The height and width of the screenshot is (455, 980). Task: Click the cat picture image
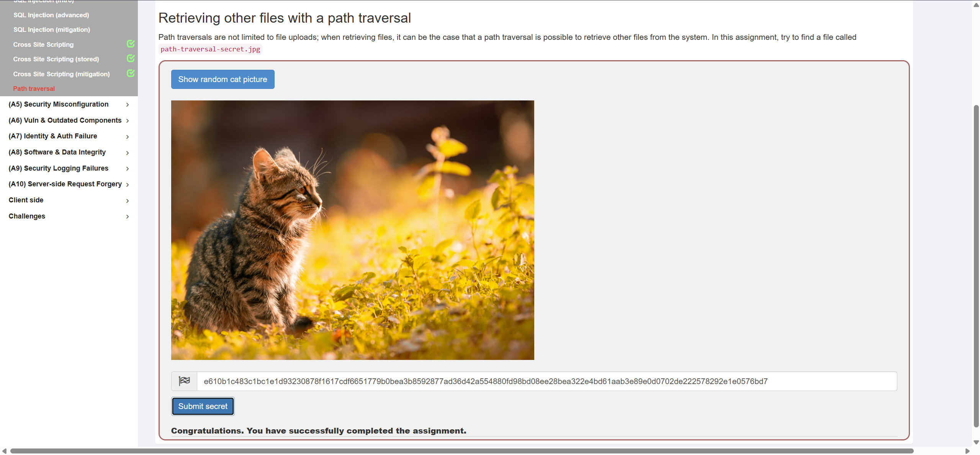point(352,230)
